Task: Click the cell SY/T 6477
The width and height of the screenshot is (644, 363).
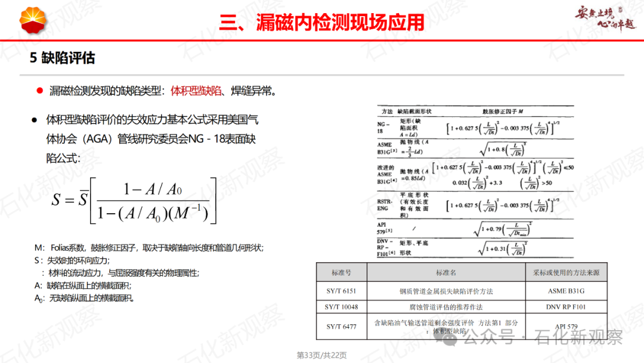Action: click(x=341, y=327)
